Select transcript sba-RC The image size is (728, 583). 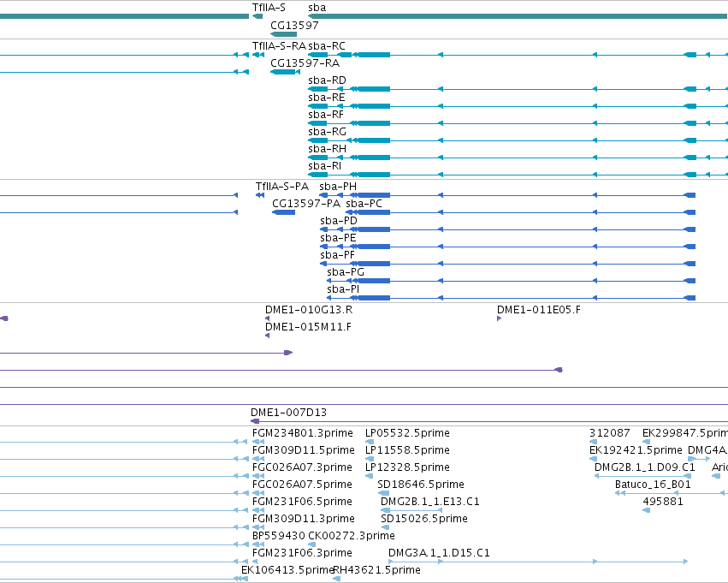point(327,46)
